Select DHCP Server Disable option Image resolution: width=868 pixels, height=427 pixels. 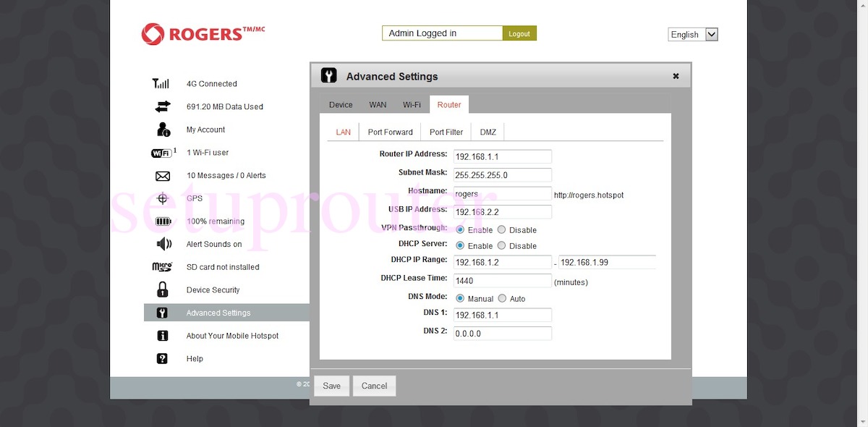click(x=501, y=245)
